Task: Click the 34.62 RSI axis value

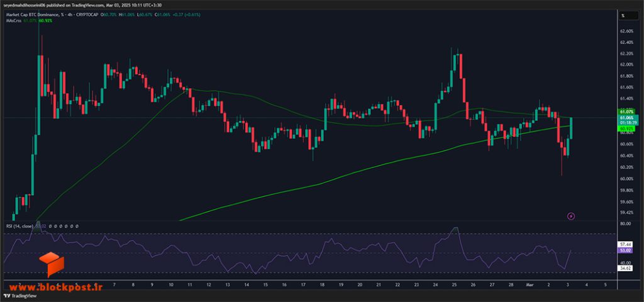Action: 626,268
